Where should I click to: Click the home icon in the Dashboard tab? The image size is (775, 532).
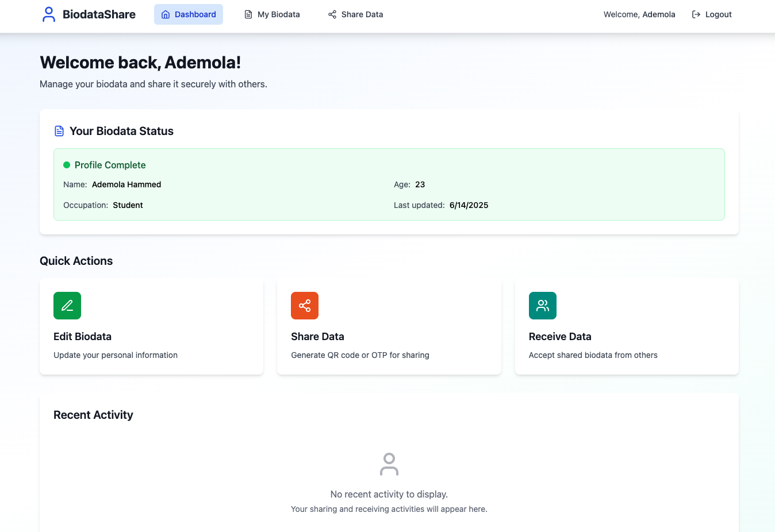pyautogui.click(x=166, y=14)
